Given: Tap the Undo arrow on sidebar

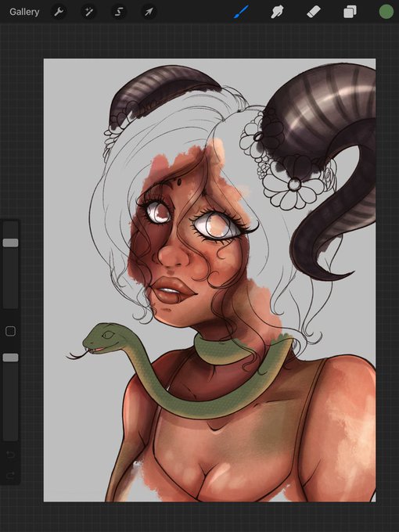Looking at the screenshot, I should [x=10, y=454].
